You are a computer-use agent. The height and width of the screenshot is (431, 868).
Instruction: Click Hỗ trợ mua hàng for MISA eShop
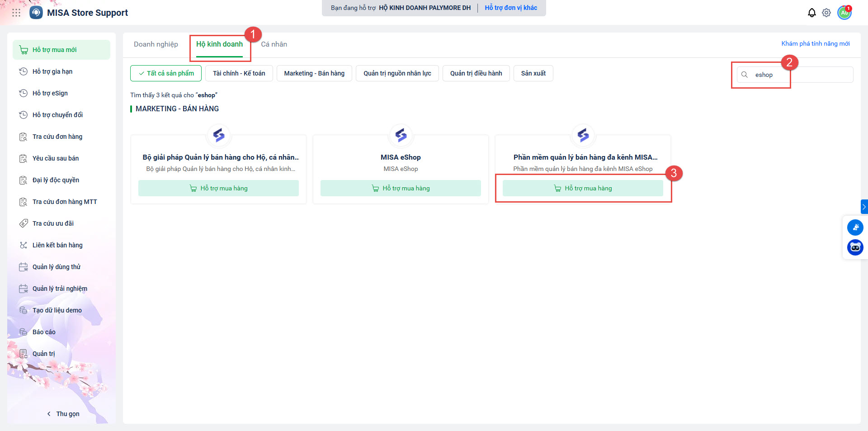(401, 188)
